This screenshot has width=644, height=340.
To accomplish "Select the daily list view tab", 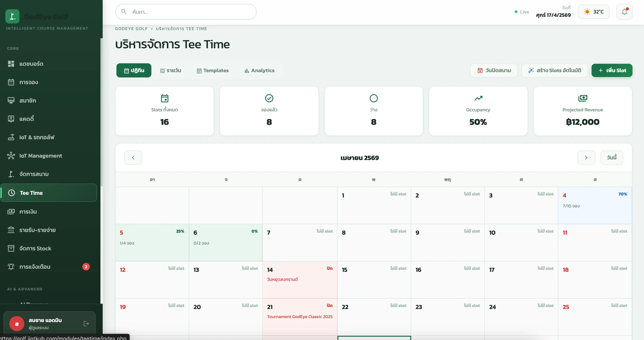I will [x=171, y=70].
